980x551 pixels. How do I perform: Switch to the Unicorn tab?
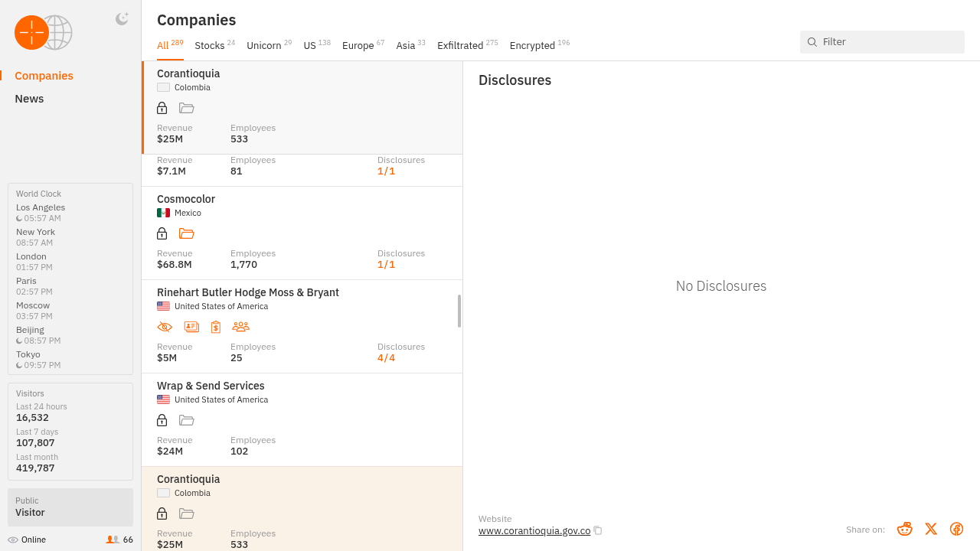click(x=269, y=45)
